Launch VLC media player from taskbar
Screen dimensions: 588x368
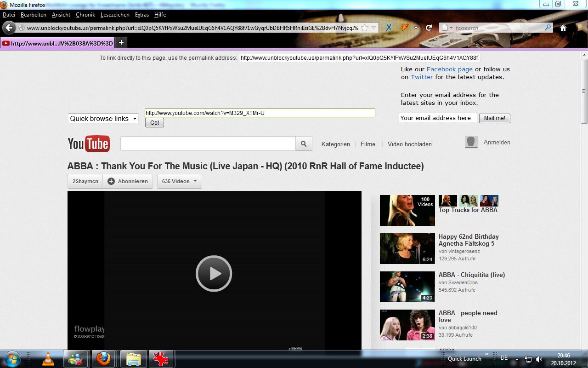click(48, 358)
